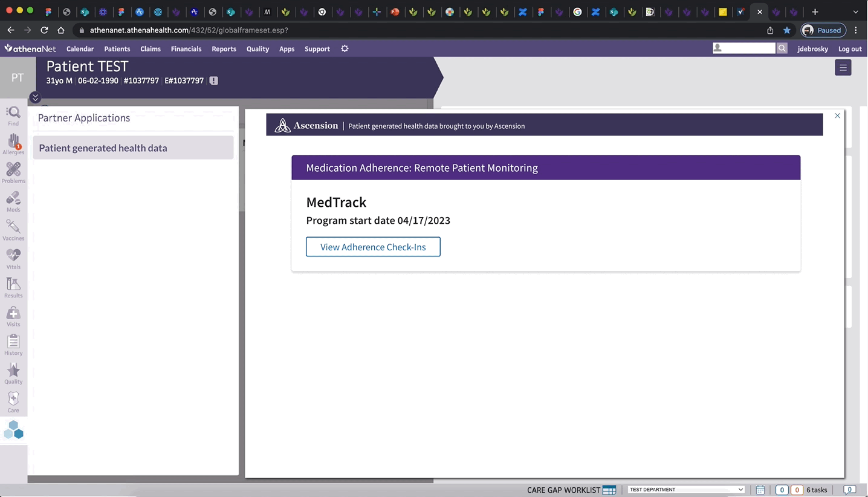Click the patient search input field
Viewport: 868px width, 497px height.
click(743, 48)
